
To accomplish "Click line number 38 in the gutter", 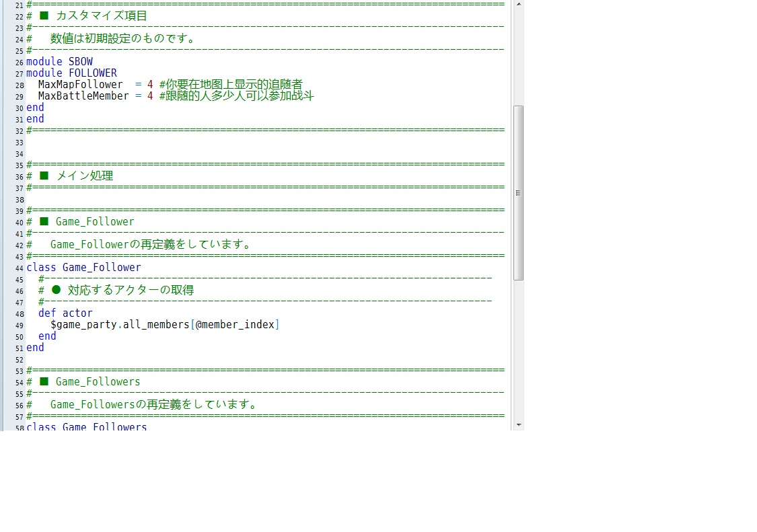I will tap(19, 200).
